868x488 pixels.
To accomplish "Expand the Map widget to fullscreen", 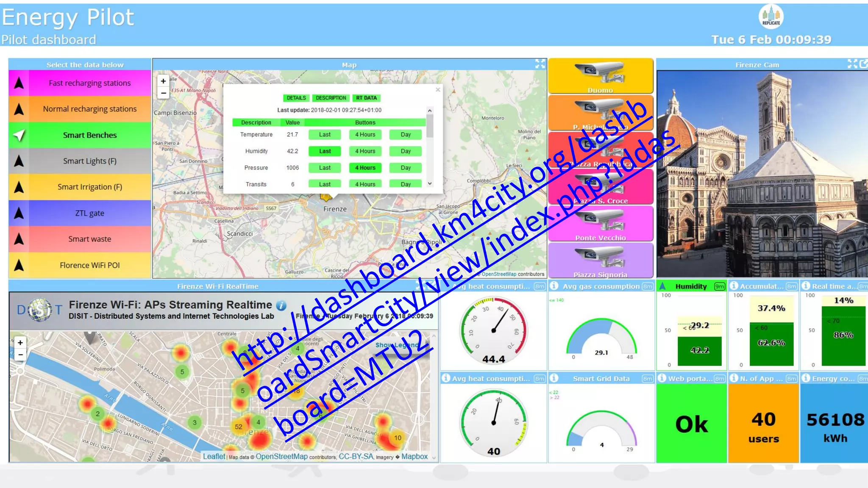I will coord(540,64).
